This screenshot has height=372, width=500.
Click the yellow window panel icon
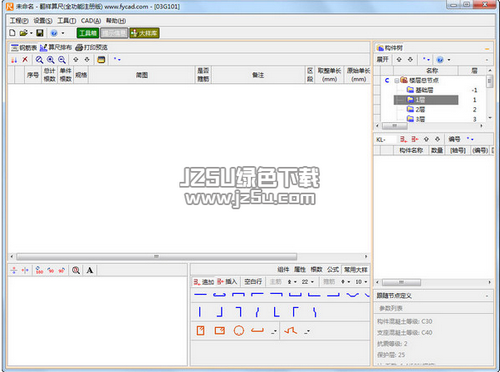[101, 60]
